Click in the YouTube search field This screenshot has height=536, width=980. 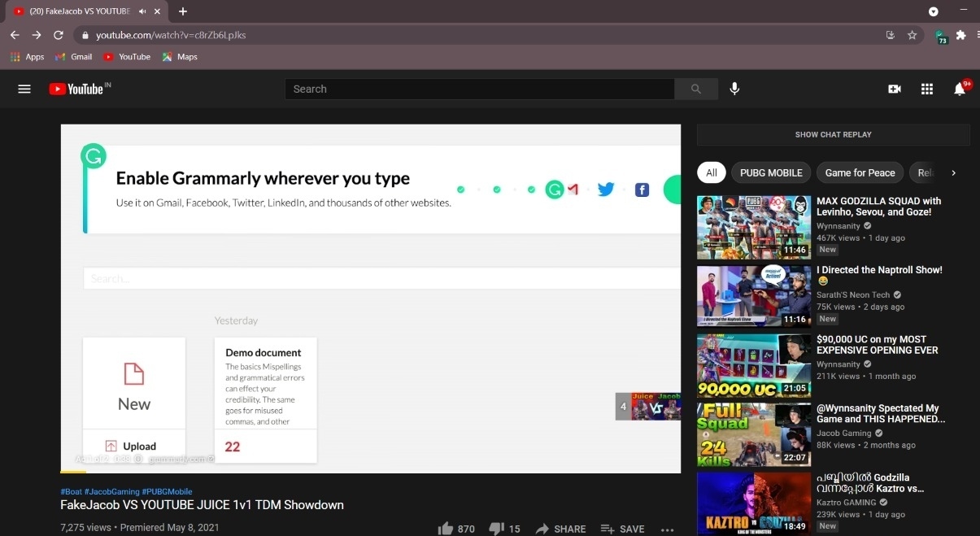[x=480, y=89]
